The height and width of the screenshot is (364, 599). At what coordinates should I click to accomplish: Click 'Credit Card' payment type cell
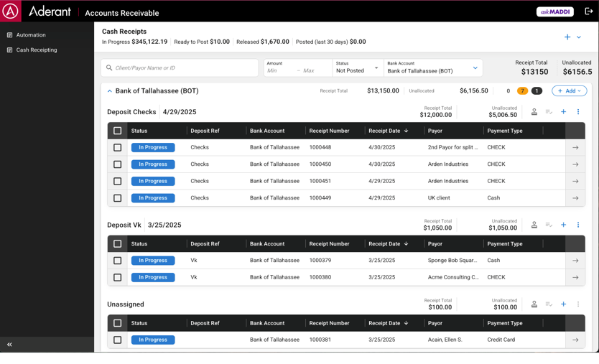pyautogui.click(x=501, y=340)
